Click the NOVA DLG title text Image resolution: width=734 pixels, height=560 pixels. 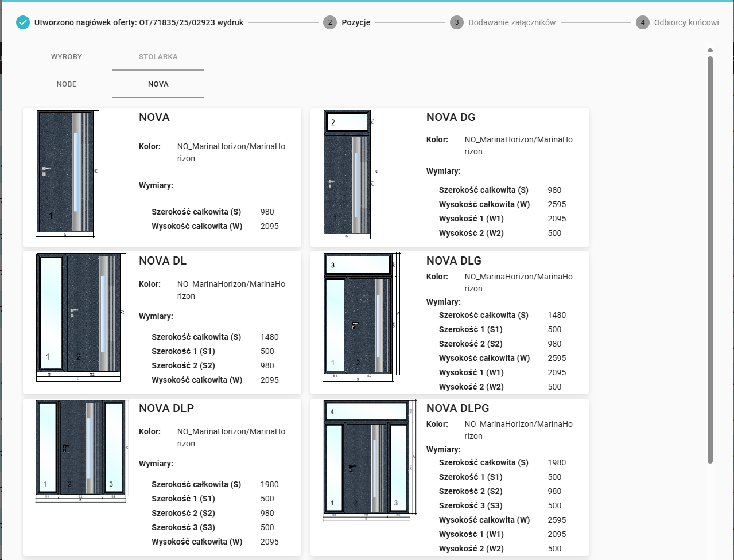click(x=453, y=260)
